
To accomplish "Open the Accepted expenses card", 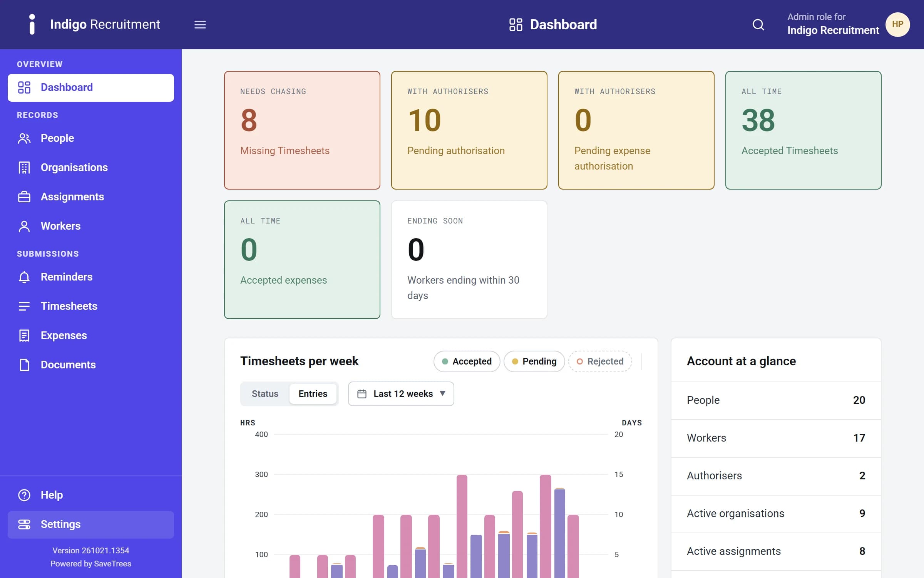I will point(302,260).
